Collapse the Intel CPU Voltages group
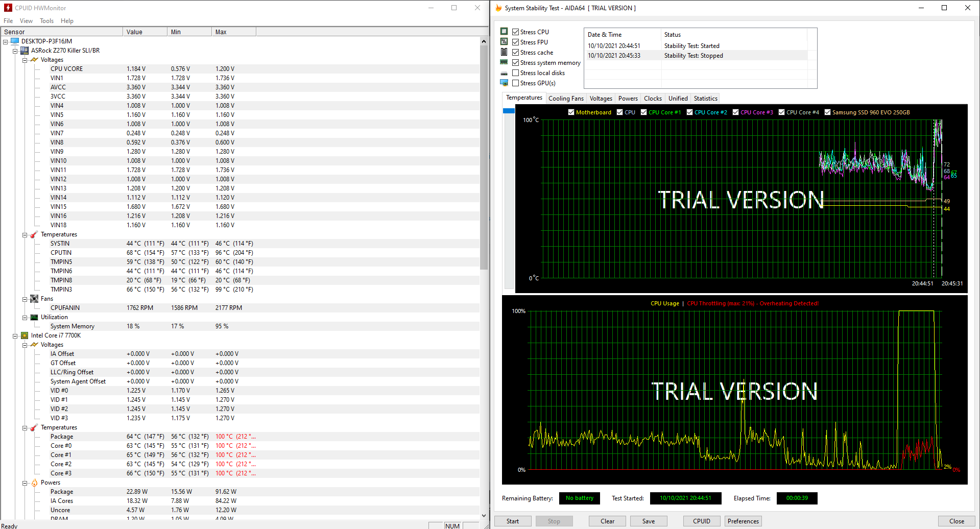980x529 pixels. pyautogui.click(x=25, y=345)
